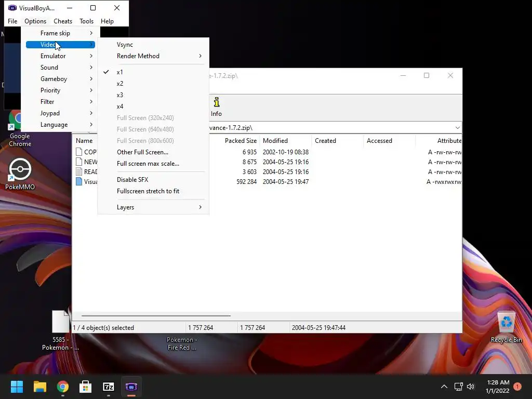Select the VisualBoyAdvance exe file icon

(79, 181)
